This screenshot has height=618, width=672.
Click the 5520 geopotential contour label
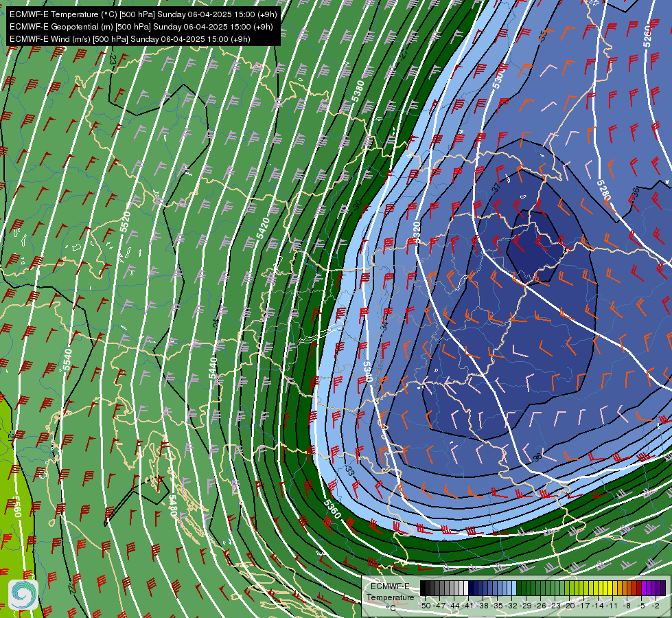pos(125,221)
